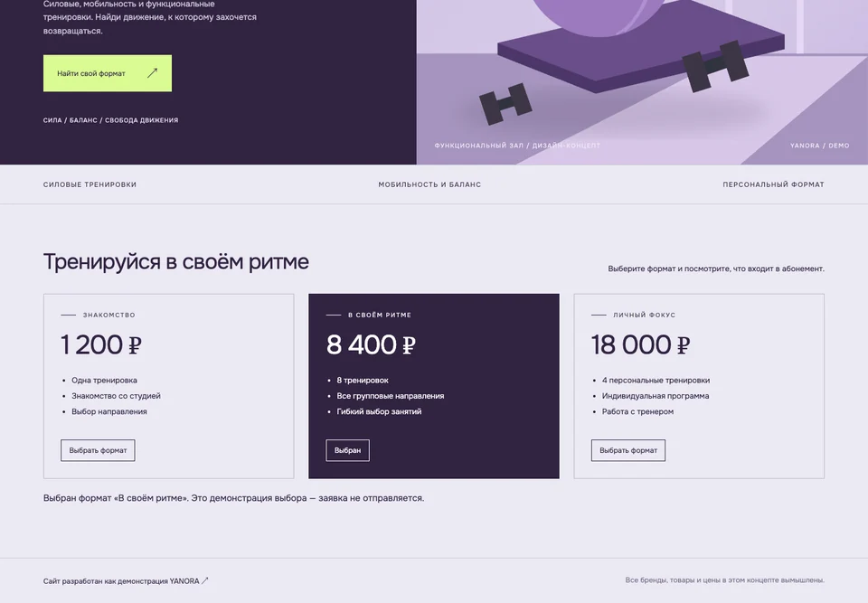Select the В своём ритме pricing card
Viewport: 868px width, 603px height.
434,386
